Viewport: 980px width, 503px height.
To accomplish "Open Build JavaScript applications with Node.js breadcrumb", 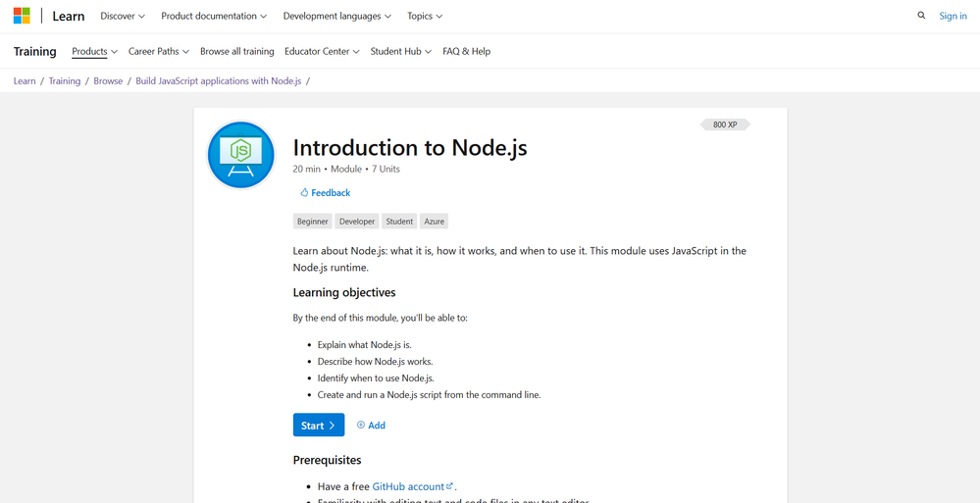I will 218,81.
